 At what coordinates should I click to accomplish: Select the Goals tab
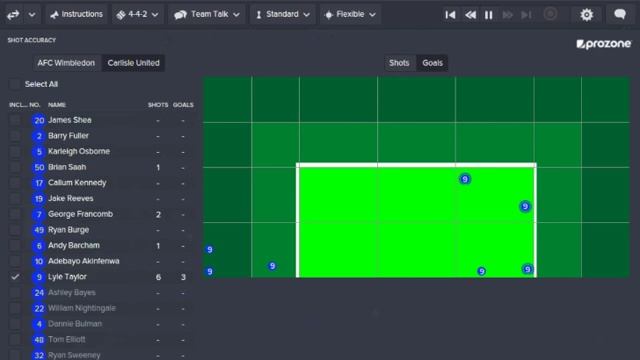[x=432, y=63]
